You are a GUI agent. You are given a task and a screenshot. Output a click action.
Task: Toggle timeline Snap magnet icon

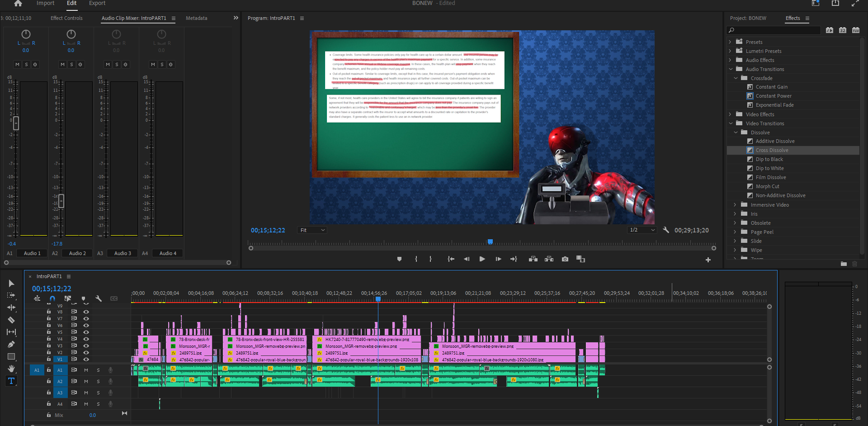point(52,298)
